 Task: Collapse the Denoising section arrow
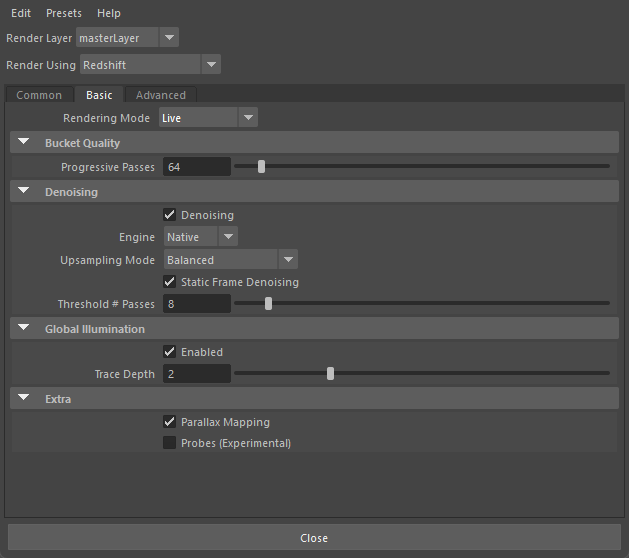pos(23,191)
